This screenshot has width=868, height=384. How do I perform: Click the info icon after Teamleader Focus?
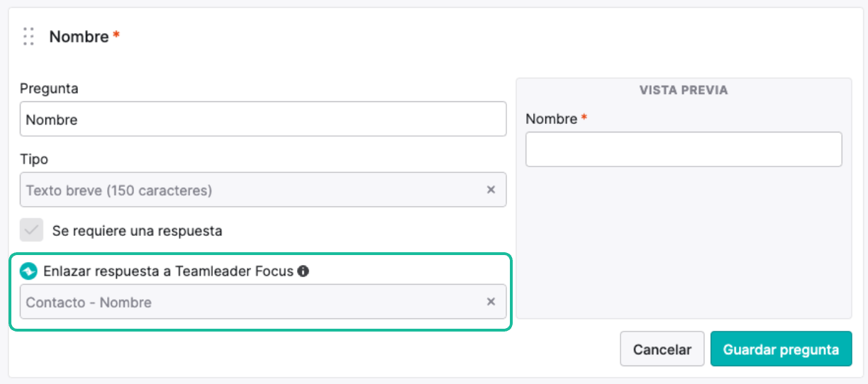[304, 271]
